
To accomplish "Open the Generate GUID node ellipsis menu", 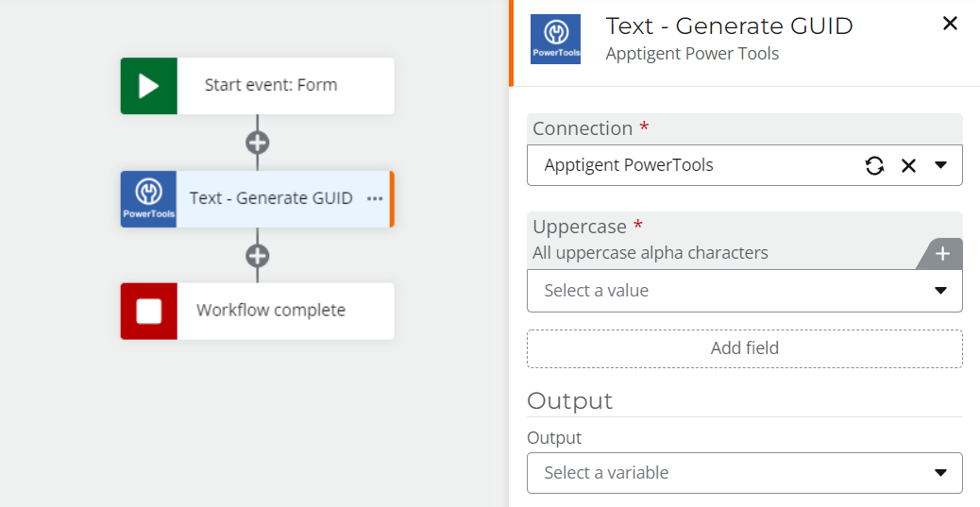I will tap(375, 199).
